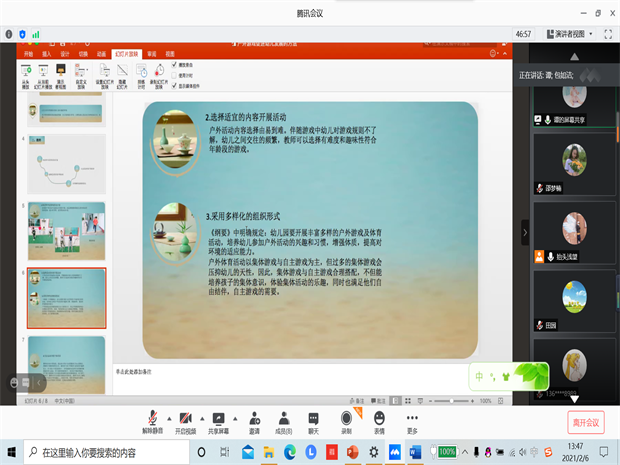Open the members list (成员) icon
The width and height of the screenshot is (620, 465).
click(x=283, y=418)
